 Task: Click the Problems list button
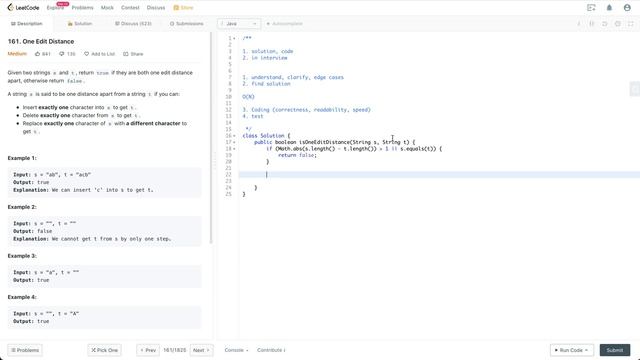point(25,350)
